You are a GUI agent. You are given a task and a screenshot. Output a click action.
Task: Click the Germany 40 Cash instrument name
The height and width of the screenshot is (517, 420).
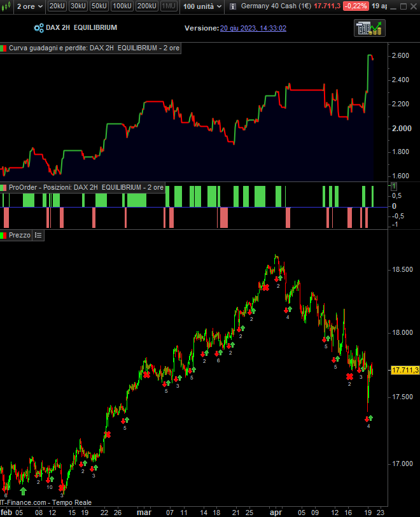pos(276,6)
